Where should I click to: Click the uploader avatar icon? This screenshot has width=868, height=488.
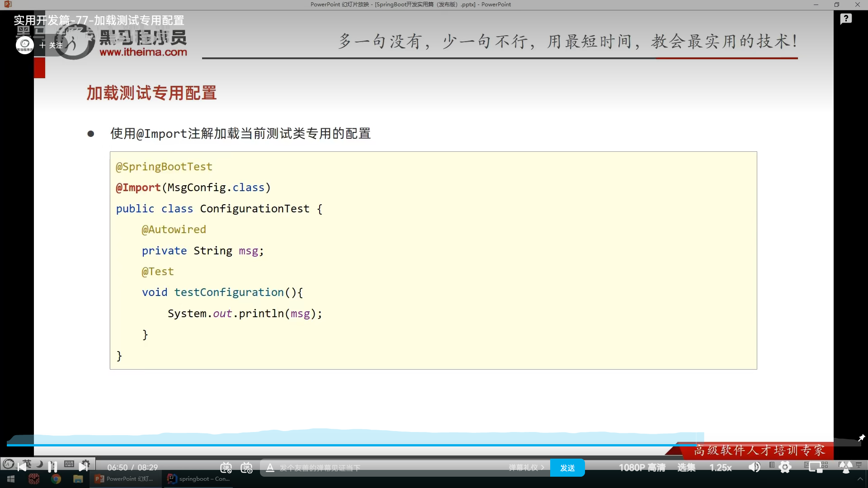(x=24, y=45)
